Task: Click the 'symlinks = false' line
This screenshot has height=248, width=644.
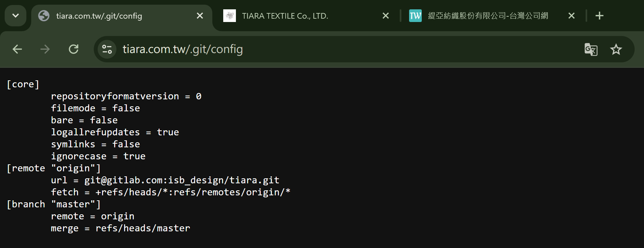Action: coord(95,144)
